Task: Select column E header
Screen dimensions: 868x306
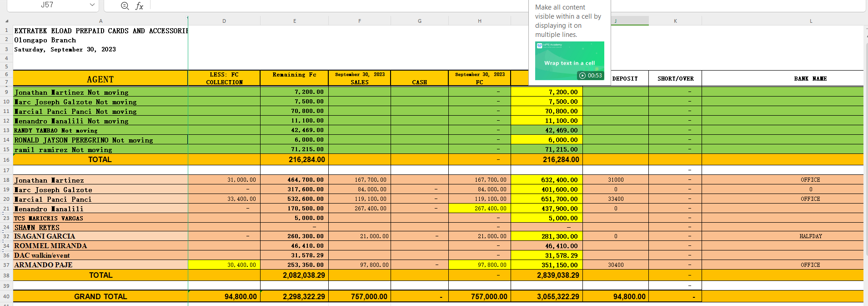Action: (x=294, y=21)
